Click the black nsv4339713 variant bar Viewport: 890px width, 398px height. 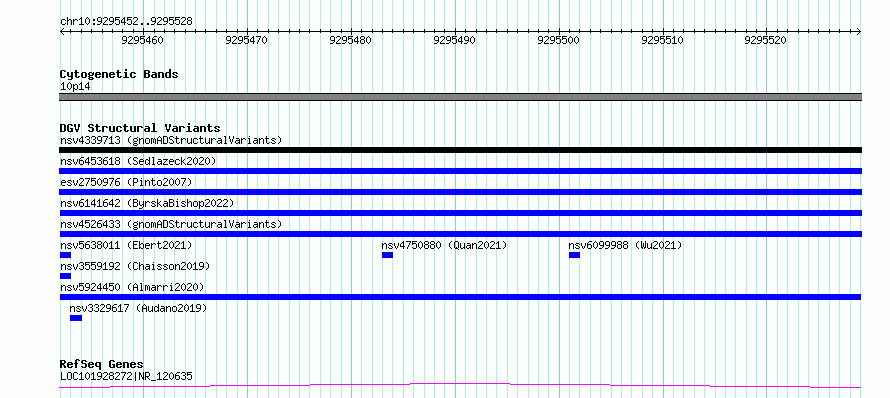click(460, 150)
